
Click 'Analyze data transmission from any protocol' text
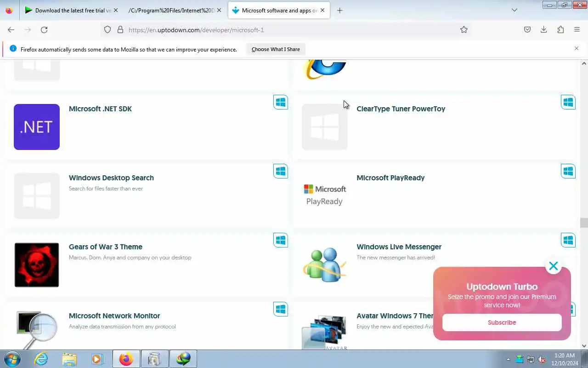click(x=122, y=327)
